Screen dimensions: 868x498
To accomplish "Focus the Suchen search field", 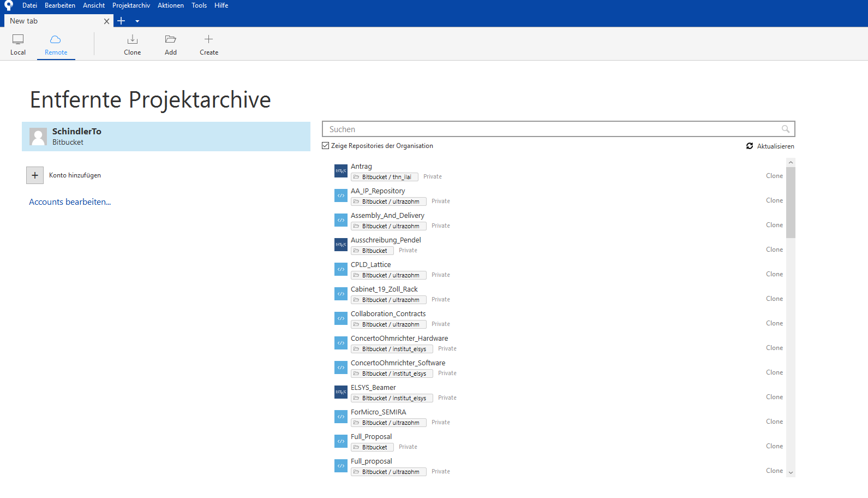I will point(559,129).
